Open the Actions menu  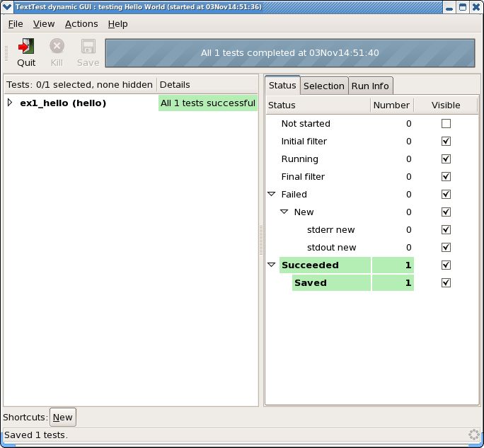click(81, 24)
